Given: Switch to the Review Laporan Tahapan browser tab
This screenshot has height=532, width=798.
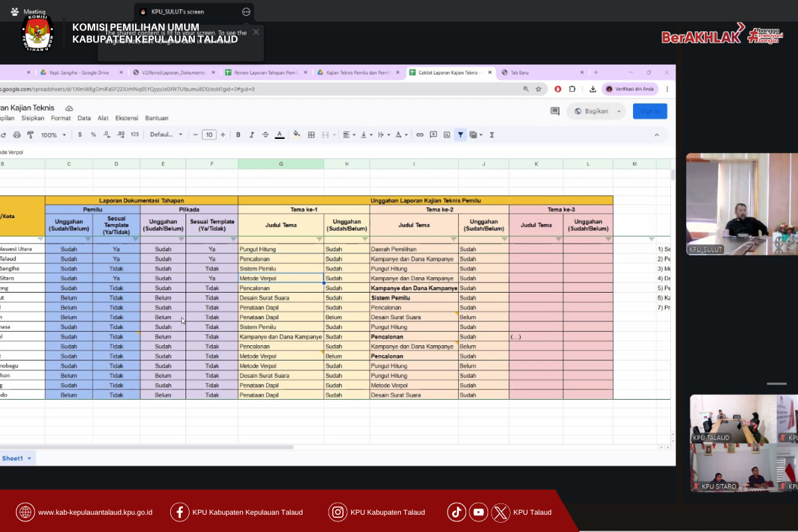Looking at the screenshot, I should (265, 72).
